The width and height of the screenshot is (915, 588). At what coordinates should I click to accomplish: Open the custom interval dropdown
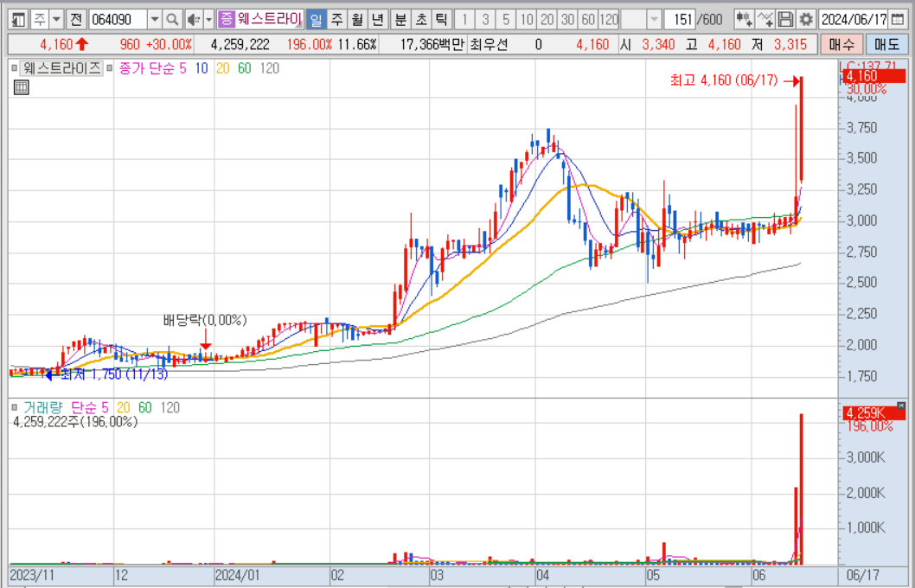654,19
